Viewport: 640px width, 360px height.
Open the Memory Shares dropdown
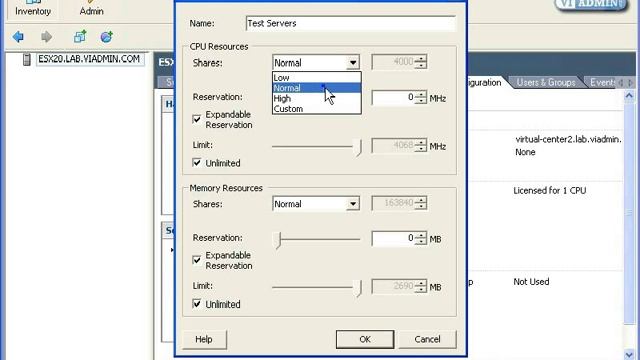[316, 204]
